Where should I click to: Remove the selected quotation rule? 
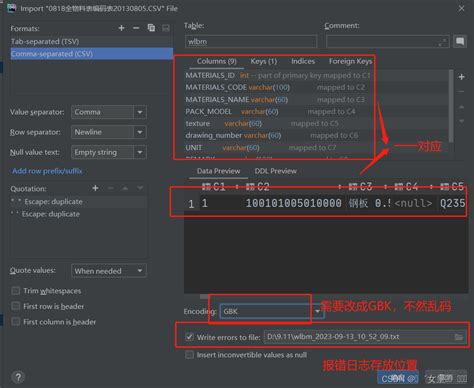tap(111, 188)
